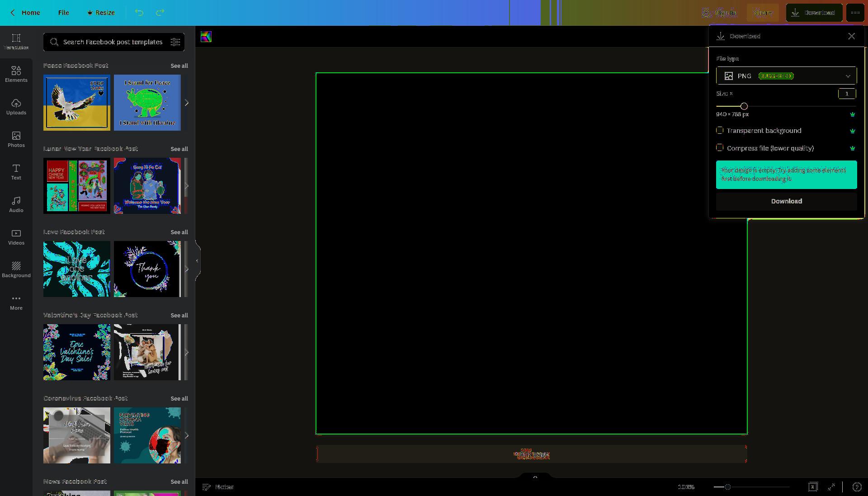868x496 pixels.
Task: Show more Coronavirus templates arrow
Action: click(x=186, y=435)
